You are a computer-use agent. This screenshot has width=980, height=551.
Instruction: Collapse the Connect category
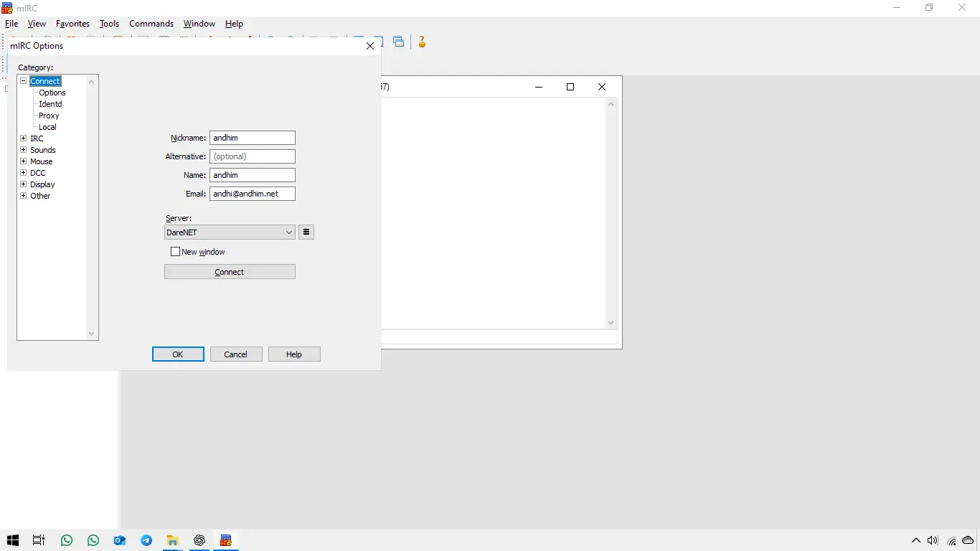23,81
